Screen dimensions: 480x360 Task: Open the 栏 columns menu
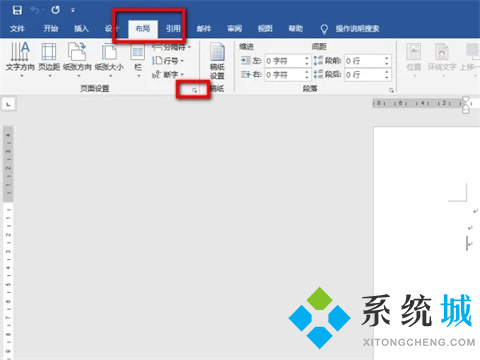138,61
